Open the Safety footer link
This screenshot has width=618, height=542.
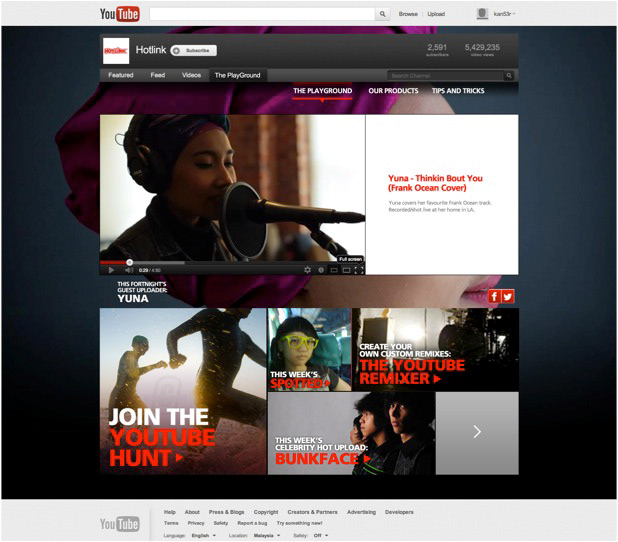(221, 523)
